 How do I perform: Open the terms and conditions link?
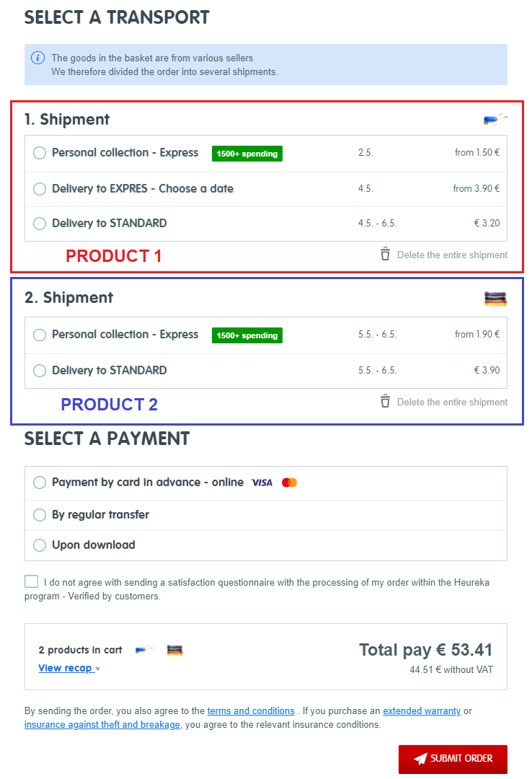click(251, 710)
